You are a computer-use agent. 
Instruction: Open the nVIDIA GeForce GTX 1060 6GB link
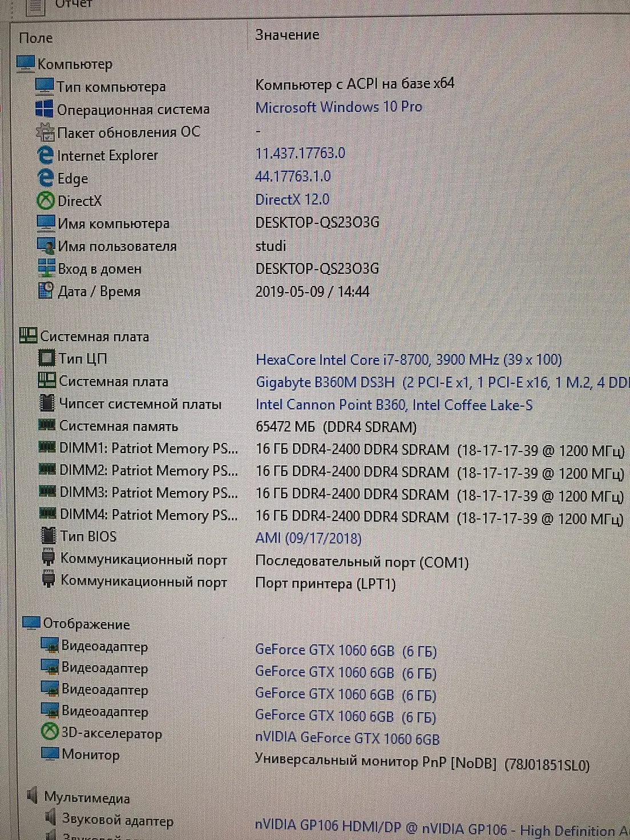coord(348,738)
